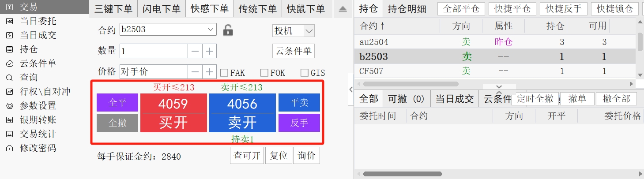Screen dimensions: 644x179
Task: Enable the FAK checkbox
Action: pos(224,73)
